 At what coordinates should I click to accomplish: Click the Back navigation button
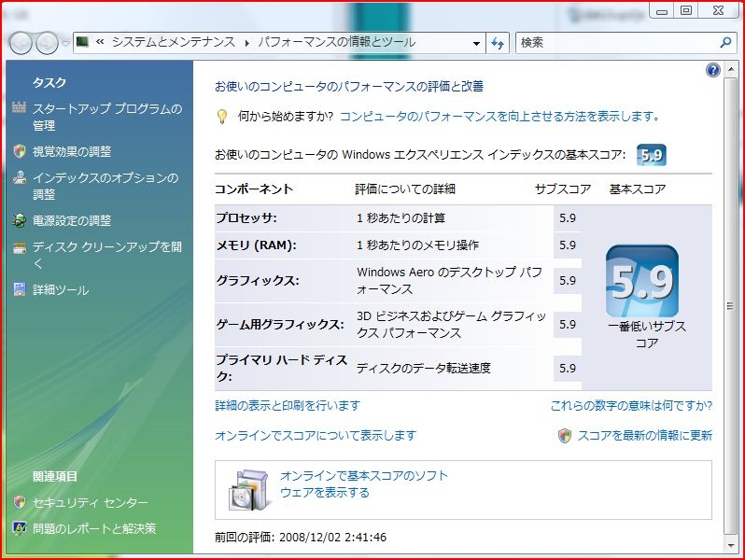(20, 43)
